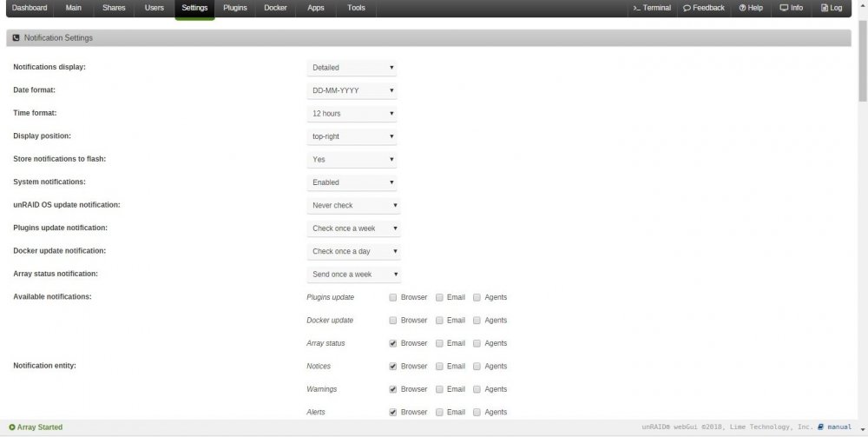The width and height of the screenshot is (868, 437).
Task: Click the Array Started status icon
Action: point(12,427)
